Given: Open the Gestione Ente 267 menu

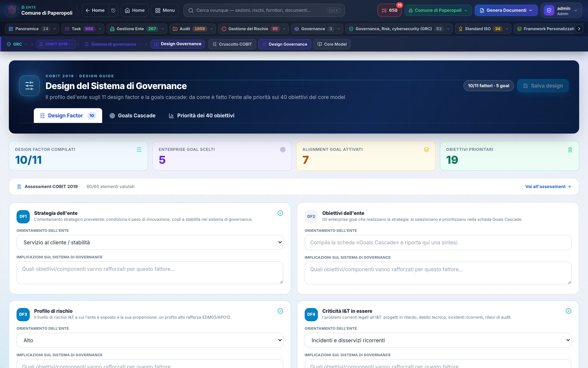Looking at the screenshot, I should click(x=137, y=29).
